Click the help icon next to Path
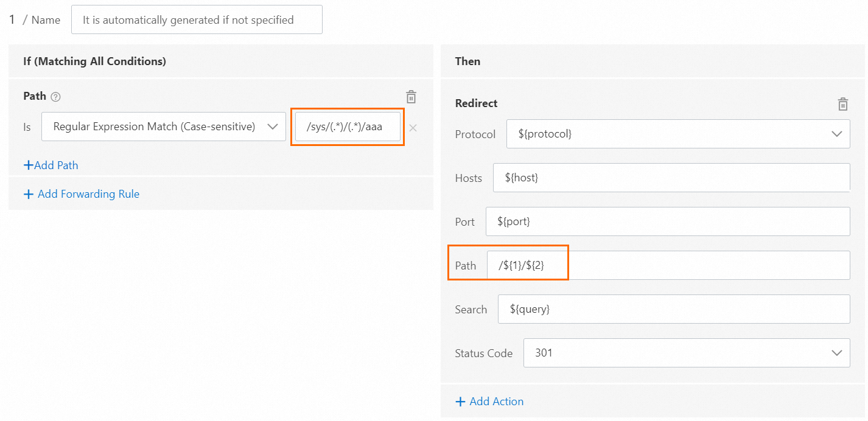 pos(56,97)
